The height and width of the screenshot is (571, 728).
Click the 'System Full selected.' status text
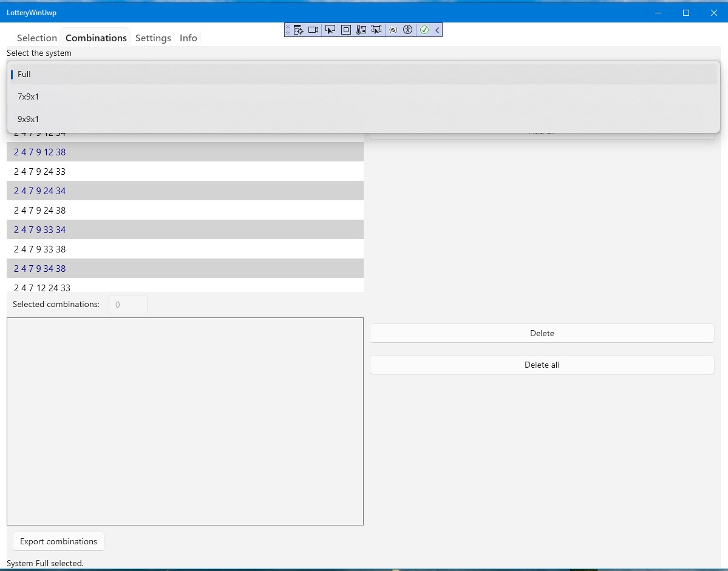pyautogui.click(x=45, y=563)
